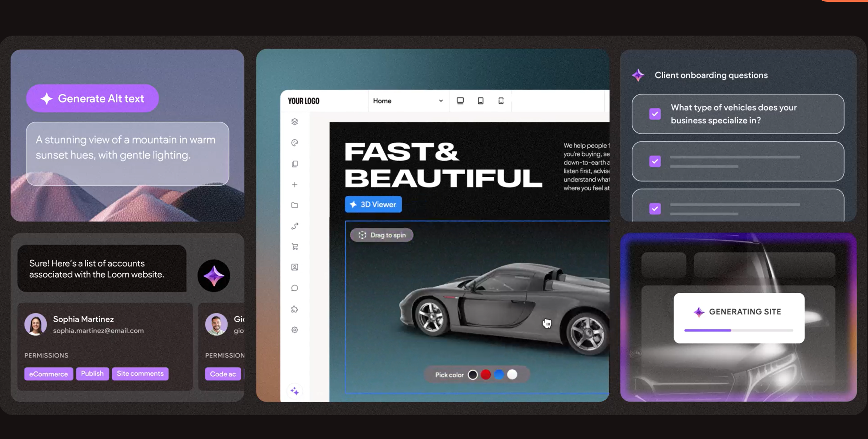The width and height of the screenshot is (868, 439).
Task: Toggle the third client onboarding checkbox
Action: click(x=655, y=209)
